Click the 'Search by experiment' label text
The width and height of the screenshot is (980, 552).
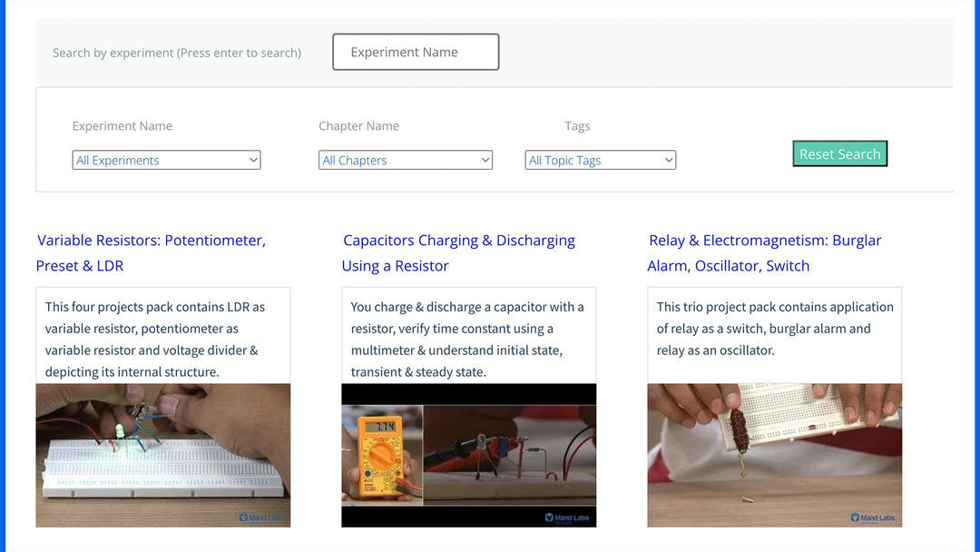177,53
